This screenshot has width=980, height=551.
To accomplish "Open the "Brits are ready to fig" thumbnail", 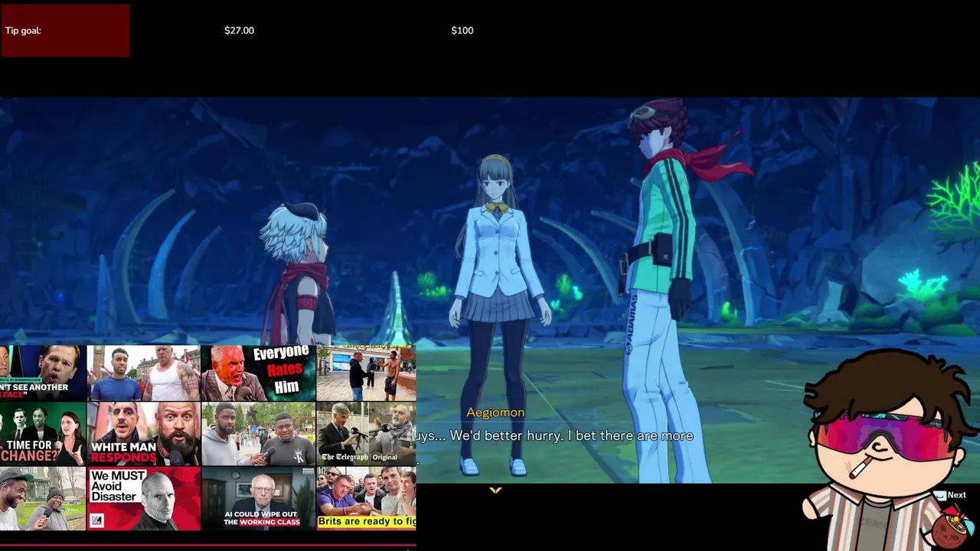I will (367, 498).
